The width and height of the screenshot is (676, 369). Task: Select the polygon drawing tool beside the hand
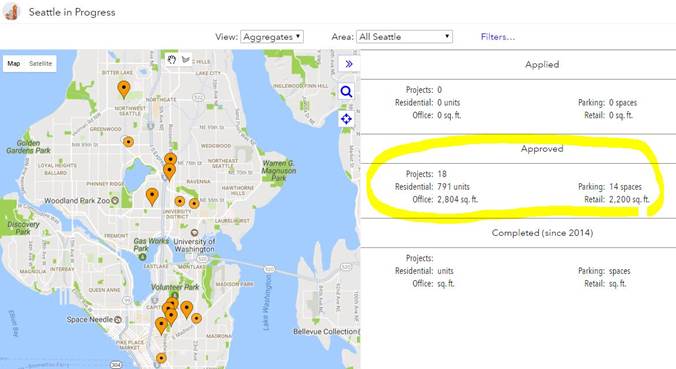tap(186, 60)
